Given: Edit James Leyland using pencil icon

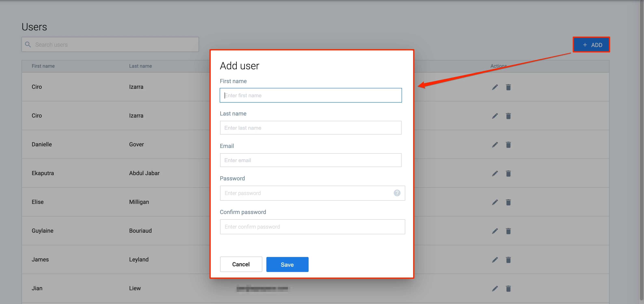Looking at the screenshot, I should pyautogui.click(x=495, y=260).
